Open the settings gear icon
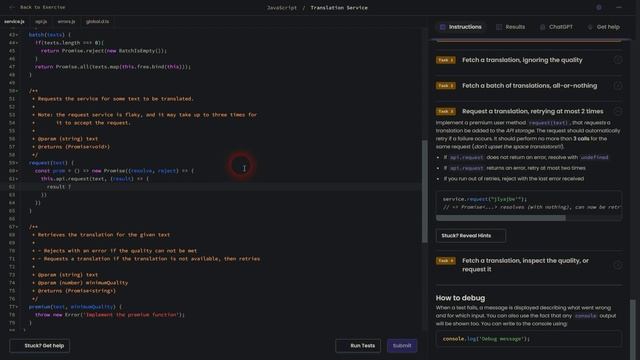Image resolution: width=640 pixels, height=360 pixels. (599, 7)
